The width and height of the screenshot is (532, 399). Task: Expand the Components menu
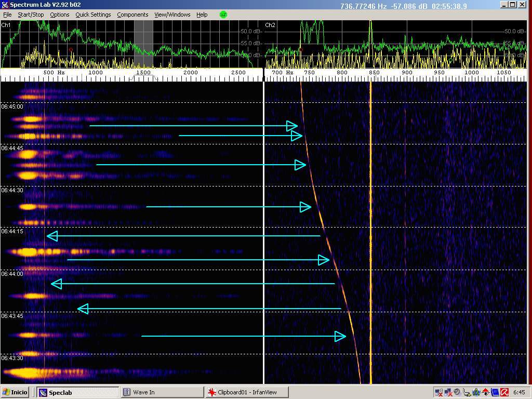(132, 15)
